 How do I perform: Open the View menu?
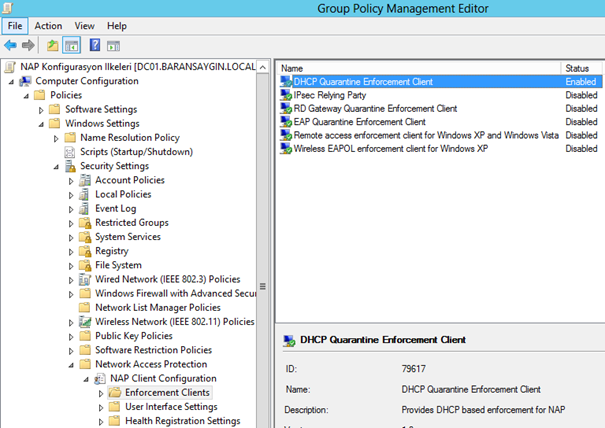[84, 26]
